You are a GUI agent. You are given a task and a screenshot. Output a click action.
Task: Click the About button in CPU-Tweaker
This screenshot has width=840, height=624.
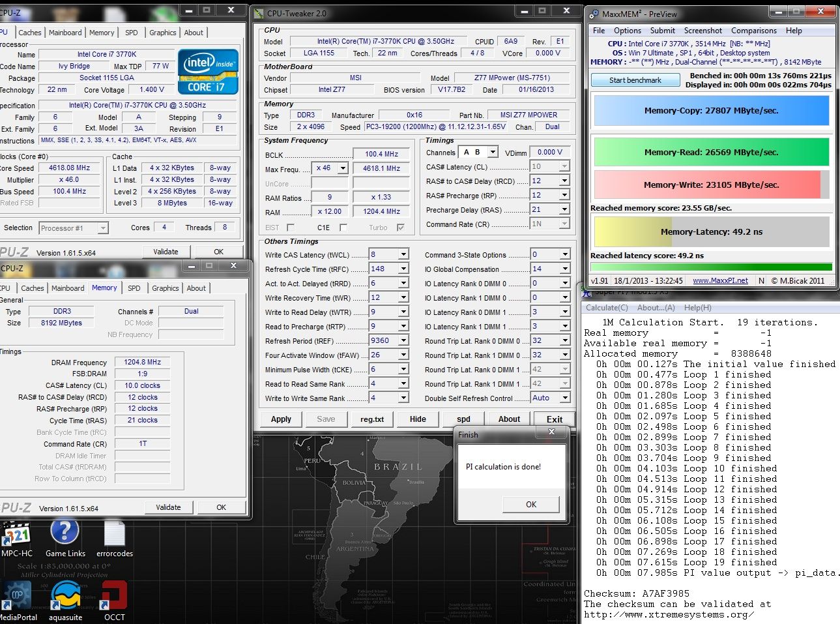[509, 419]
